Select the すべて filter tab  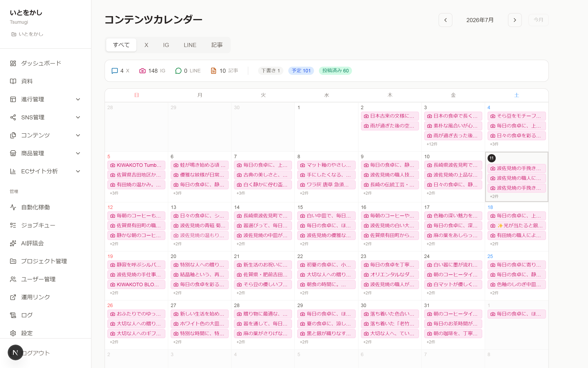tap(121, 45)
